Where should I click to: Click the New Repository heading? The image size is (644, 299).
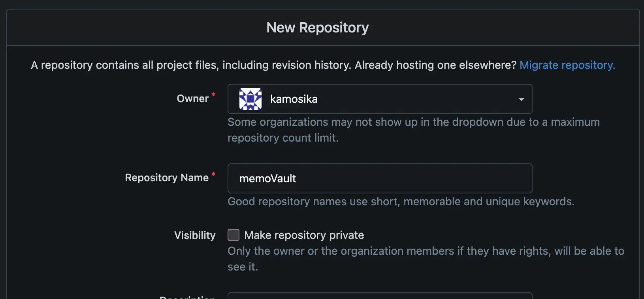click(x=317, y=28)
